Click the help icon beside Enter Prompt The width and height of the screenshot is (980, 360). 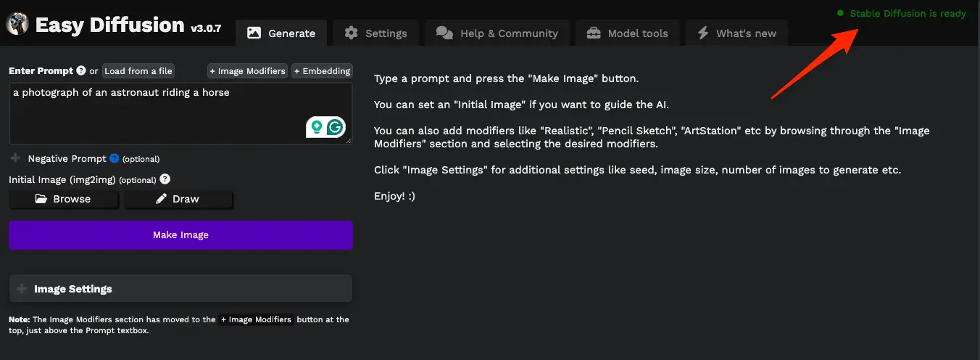81,70
